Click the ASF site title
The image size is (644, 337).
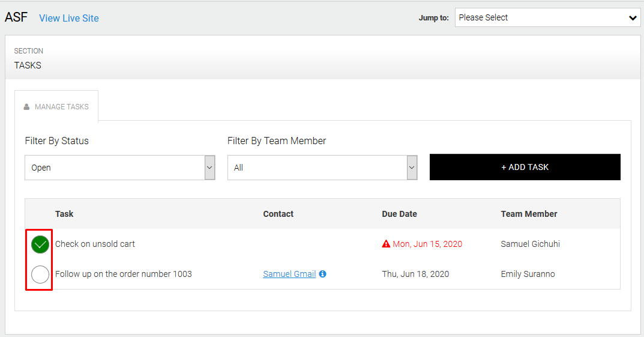16,17
